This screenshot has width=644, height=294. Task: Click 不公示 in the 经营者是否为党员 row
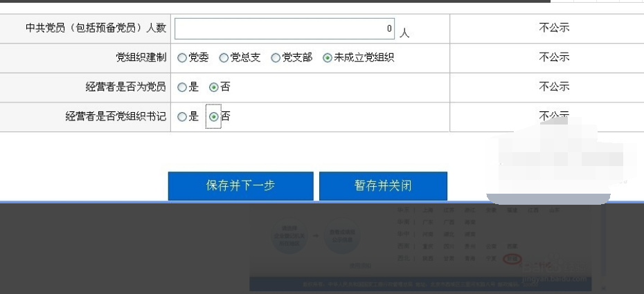[x=554, y=86]
